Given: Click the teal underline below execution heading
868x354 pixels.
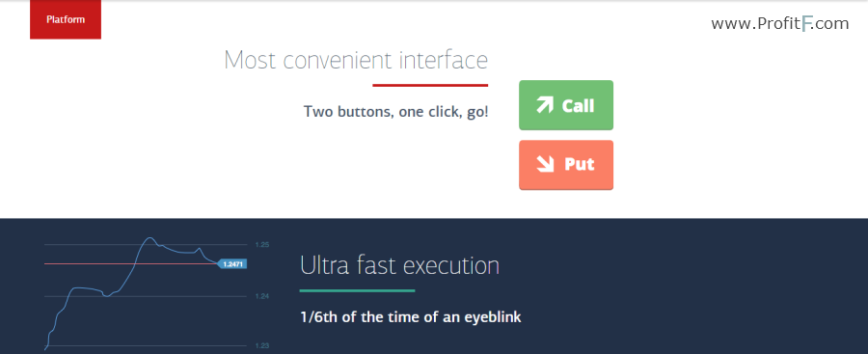Looking at the screenshot, I should click(357, 290).
